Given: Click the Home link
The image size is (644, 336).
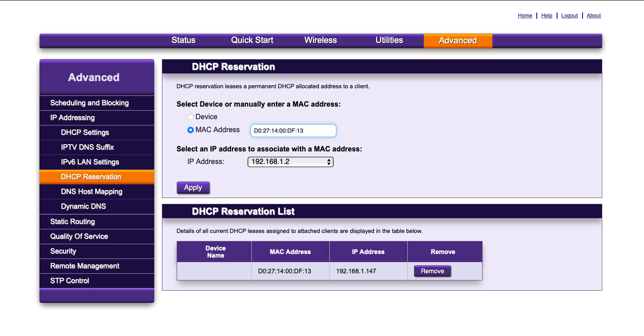Looking at the screenshot, I should (525, 16).
